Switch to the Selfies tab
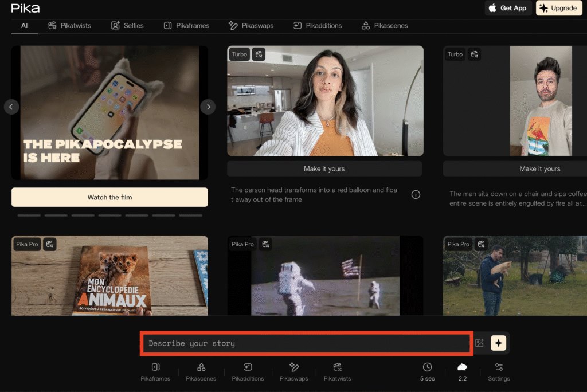 click(x=127, y=26)
